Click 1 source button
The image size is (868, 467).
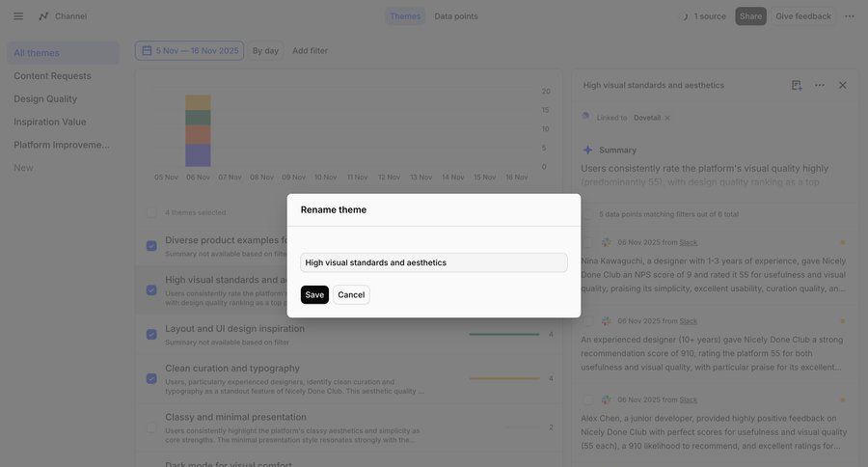[704, 16]
